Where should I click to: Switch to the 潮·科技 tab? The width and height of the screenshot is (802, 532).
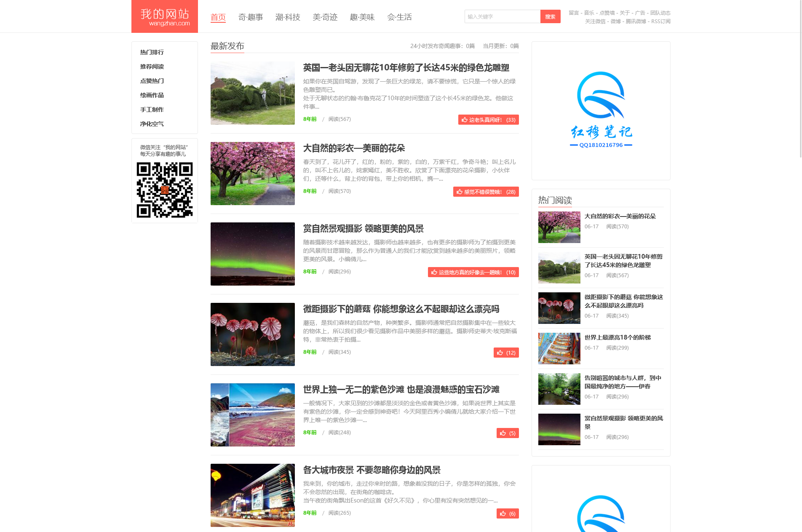point(288,17)
